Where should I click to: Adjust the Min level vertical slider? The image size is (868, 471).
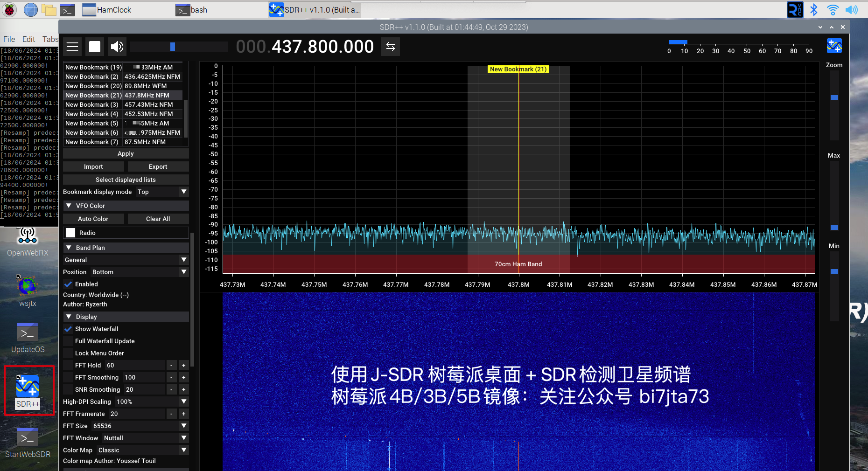coord(834,287)
